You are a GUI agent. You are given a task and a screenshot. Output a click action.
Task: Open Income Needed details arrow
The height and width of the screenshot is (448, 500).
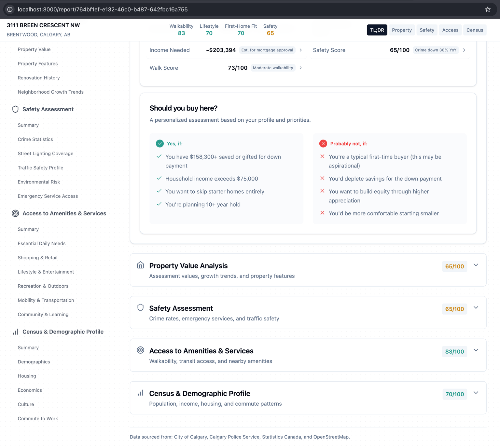coord(300,50)
